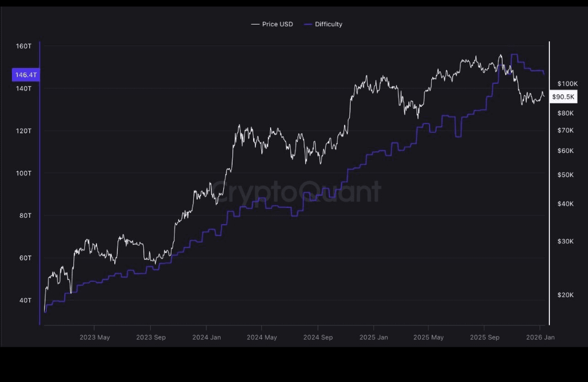
Task: Click the $20K price axis label
Action: tap(565, 295)
